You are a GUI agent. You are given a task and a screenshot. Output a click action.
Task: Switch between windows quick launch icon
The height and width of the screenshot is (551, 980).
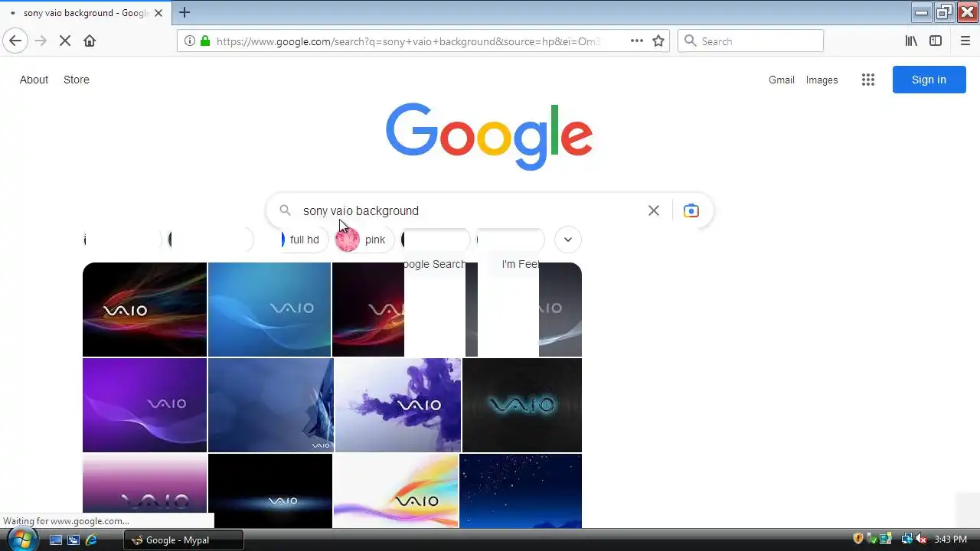pos(73,540)
